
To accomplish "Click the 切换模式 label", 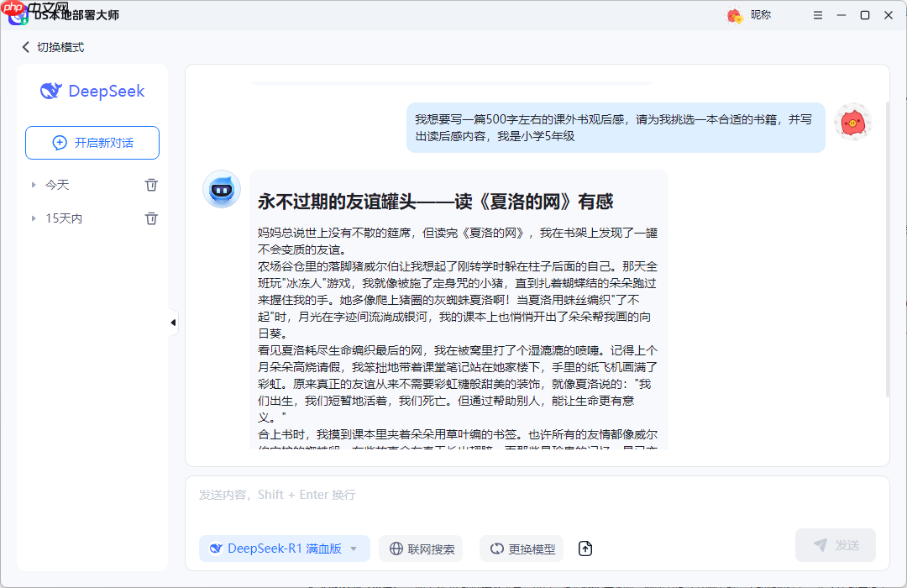I will point(60,47).
